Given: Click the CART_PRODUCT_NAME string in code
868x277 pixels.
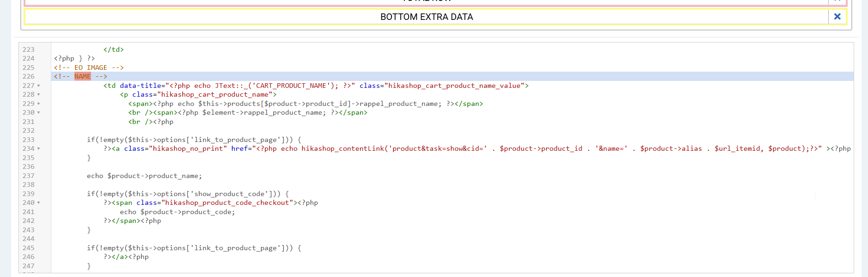Looking at the screenshot, I should 291,86.
